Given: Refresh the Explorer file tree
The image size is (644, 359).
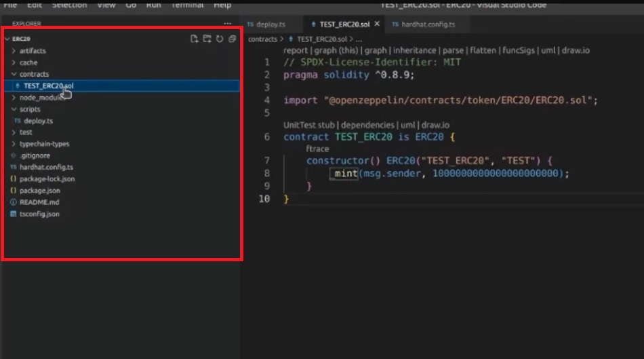Looking at the screenshot, I should coord(219,39).
